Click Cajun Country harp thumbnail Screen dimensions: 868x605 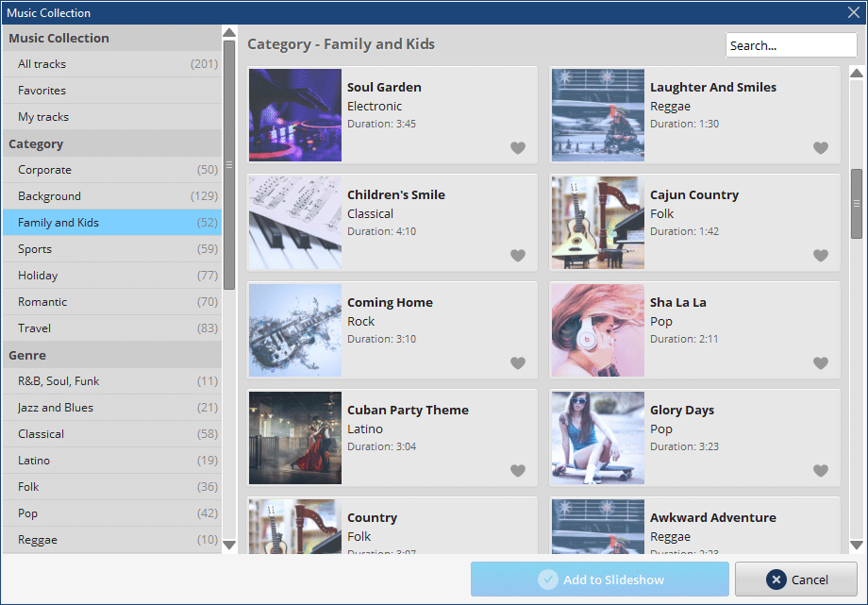pyautogui.click(x=598, y=223)
